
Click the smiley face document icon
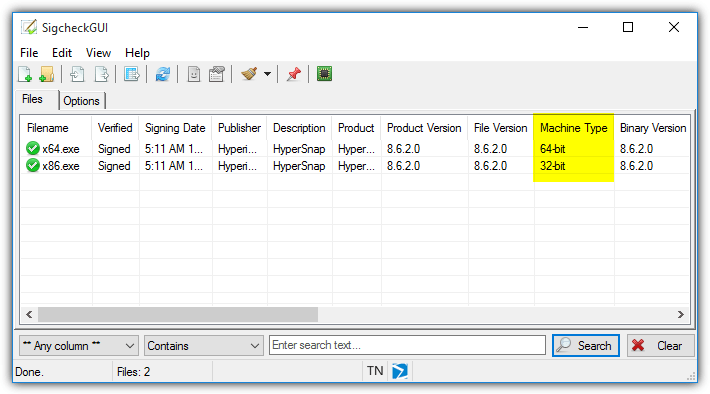click(x=194, y=74)
